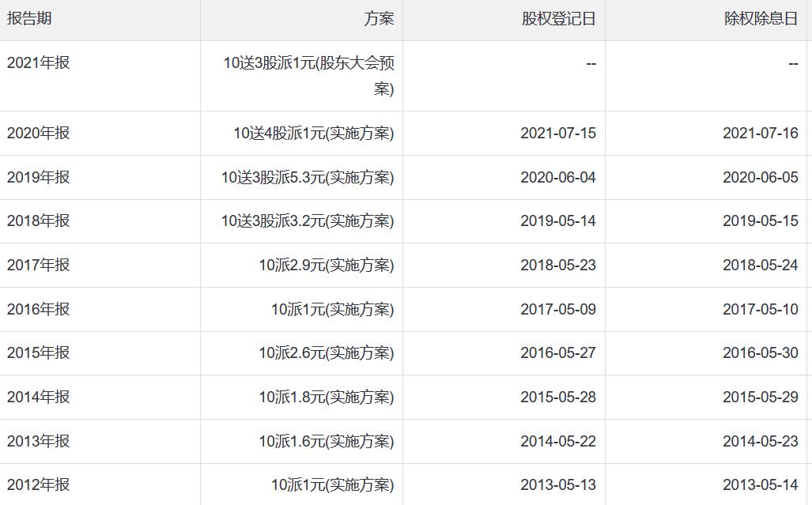Click the ex-dividend date 2013-05-14
812x505 pixels.
(761, 484)
